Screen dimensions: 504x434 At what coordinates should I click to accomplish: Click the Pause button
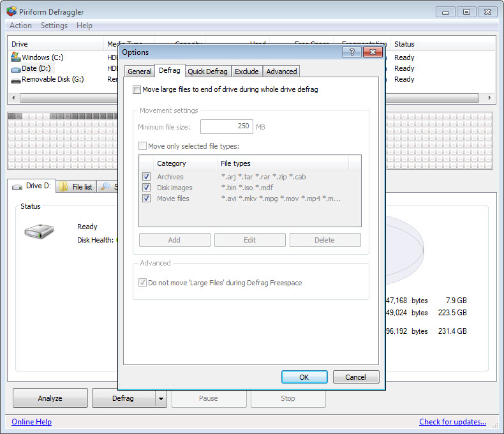point(209,398)
